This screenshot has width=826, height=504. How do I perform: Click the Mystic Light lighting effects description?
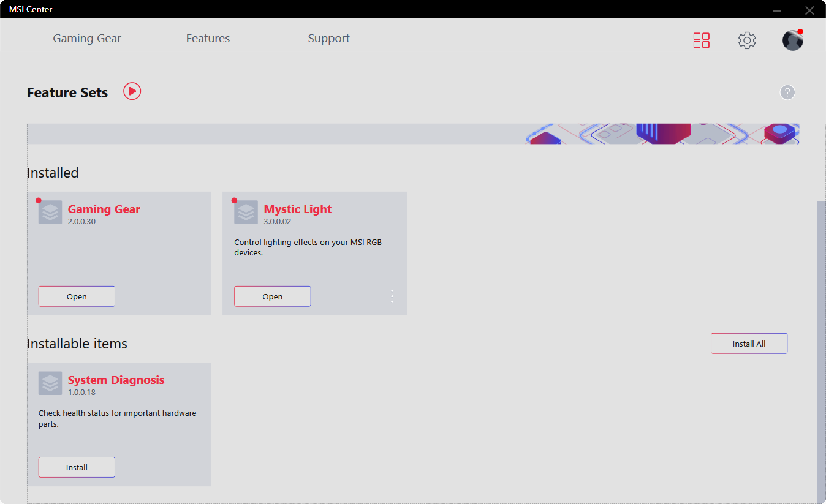pyautogui.click(x=308, y=247)
